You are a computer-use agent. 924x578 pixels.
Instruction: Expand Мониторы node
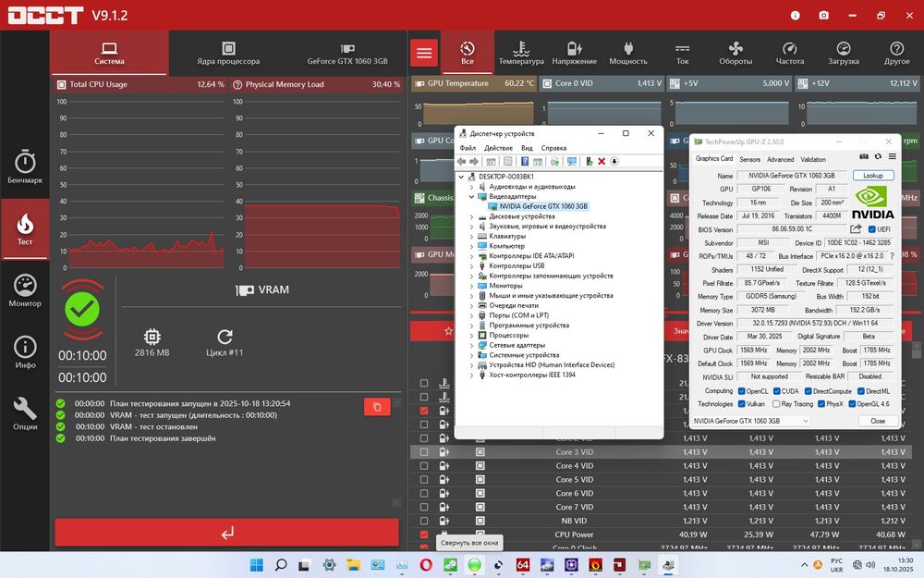(471, 286)
